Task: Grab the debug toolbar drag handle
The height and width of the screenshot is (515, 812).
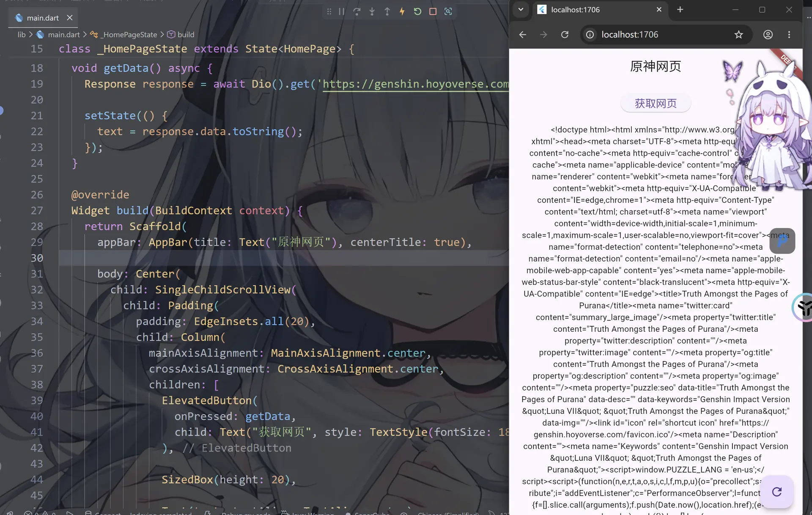Action: click(x=329, y=11)
